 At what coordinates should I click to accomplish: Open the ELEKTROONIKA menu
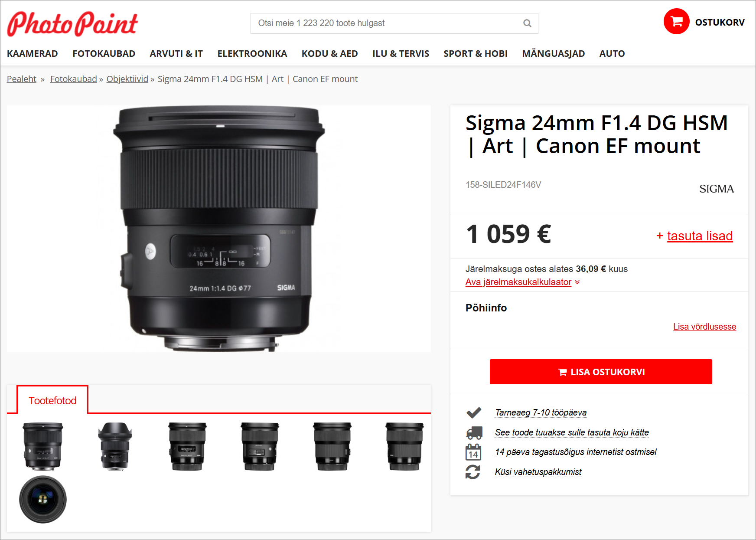252,54
